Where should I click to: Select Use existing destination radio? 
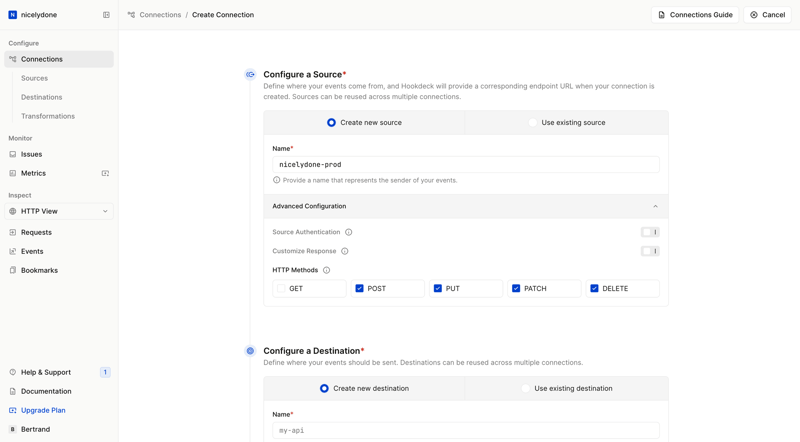tap(526, 388)
